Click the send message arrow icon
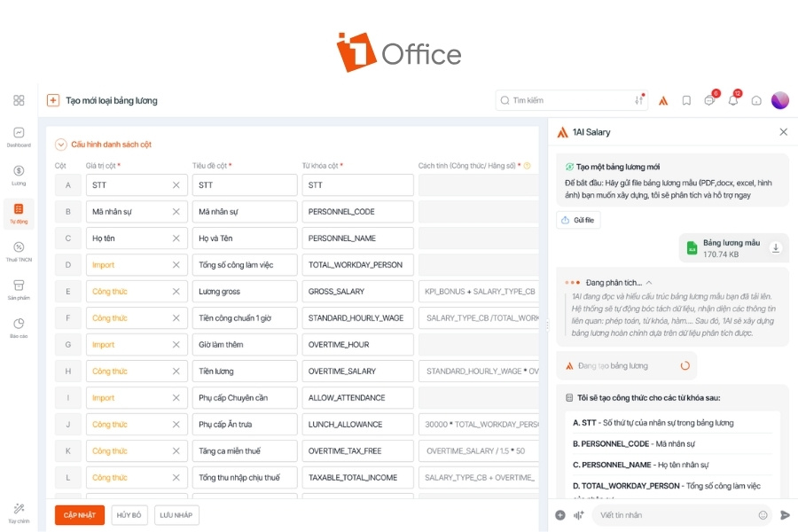The height and width of the screenshot is (532, 798). pyautogui.click(x=786, y=515)
